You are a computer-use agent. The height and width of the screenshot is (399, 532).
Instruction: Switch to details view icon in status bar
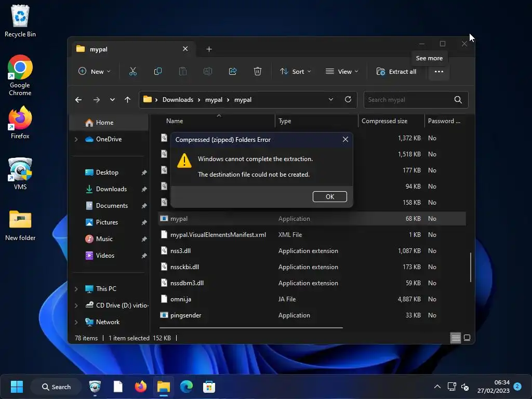[x=456, y=338]
